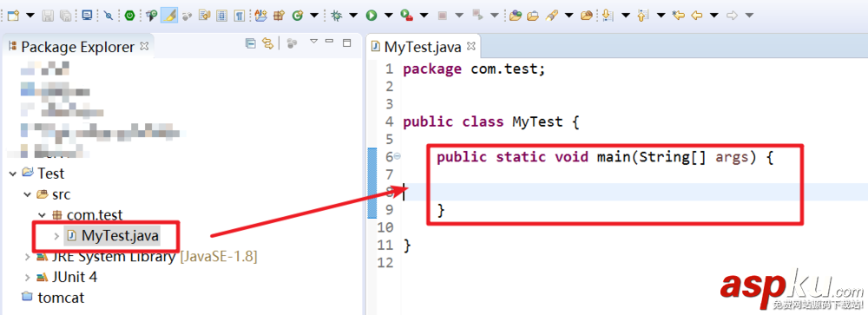Open the Run dropdown arrow

pyautogui.click(x=388, y=16)
